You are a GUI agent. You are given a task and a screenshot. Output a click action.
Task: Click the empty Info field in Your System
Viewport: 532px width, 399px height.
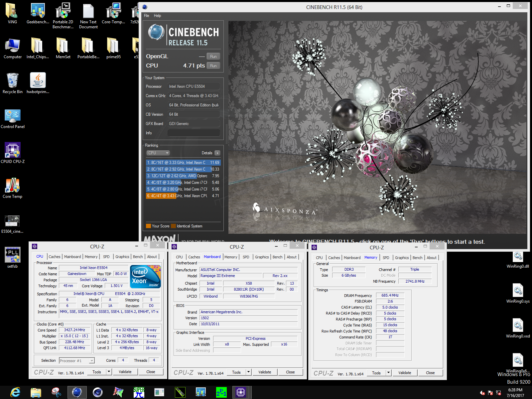194,133
